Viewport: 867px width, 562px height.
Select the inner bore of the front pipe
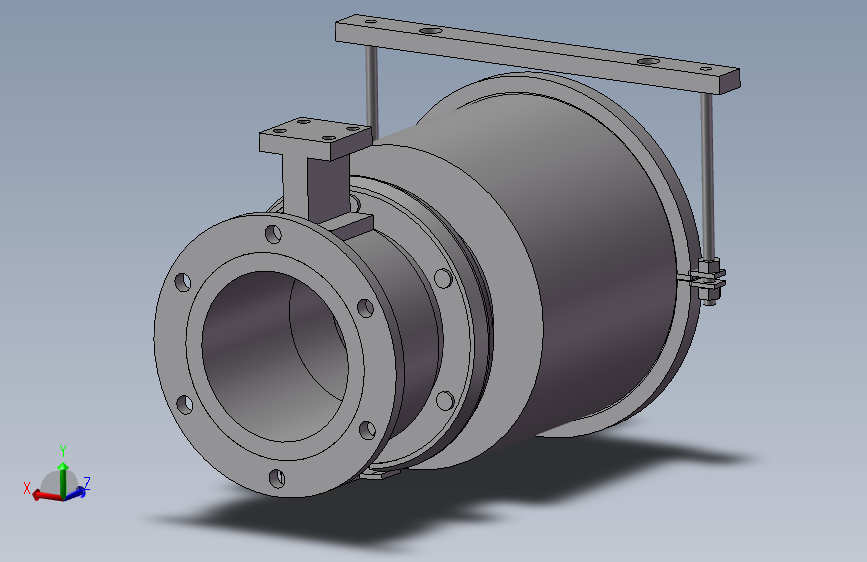coord(275,356)
